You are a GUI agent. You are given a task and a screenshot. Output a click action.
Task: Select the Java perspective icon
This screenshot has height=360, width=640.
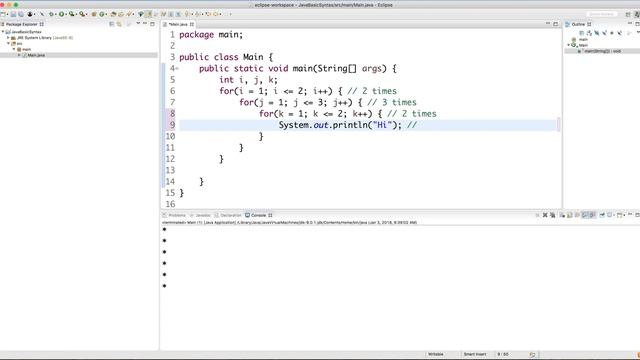pos(636,14)
